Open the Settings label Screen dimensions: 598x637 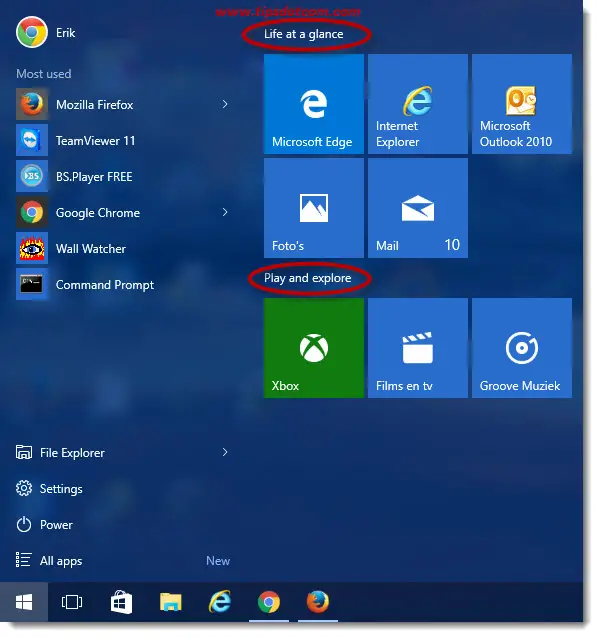point(61,489)
